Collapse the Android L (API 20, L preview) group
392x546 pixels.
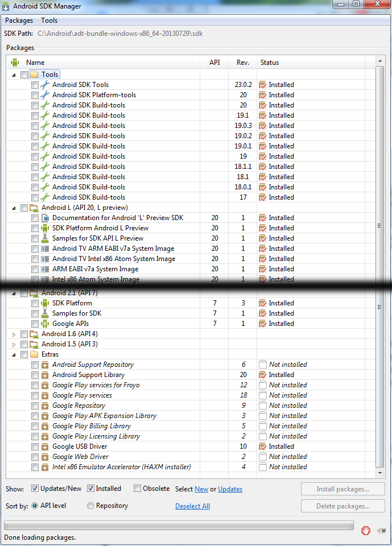pyautogui.click(x=14, y=208)
